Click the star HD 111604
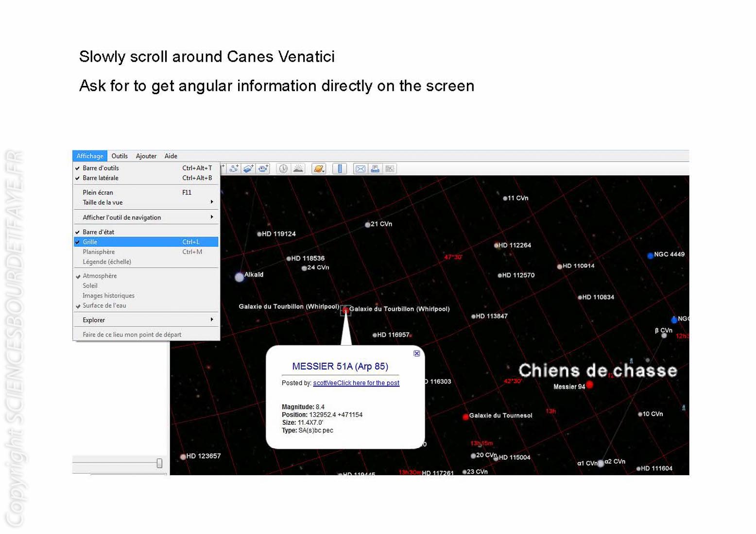 (638, 469)
